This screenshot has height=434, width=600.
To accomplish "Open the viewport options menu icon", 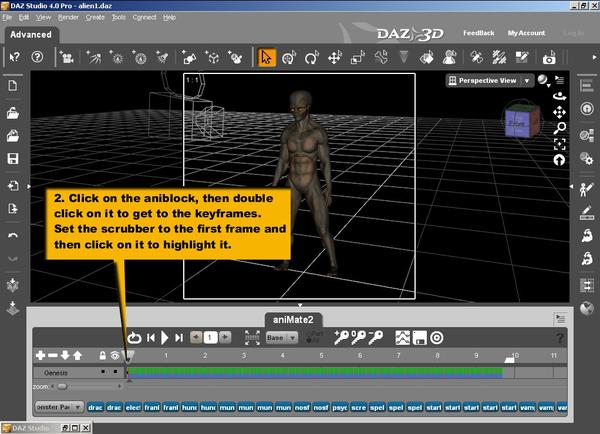I will (x=560, y=80).
